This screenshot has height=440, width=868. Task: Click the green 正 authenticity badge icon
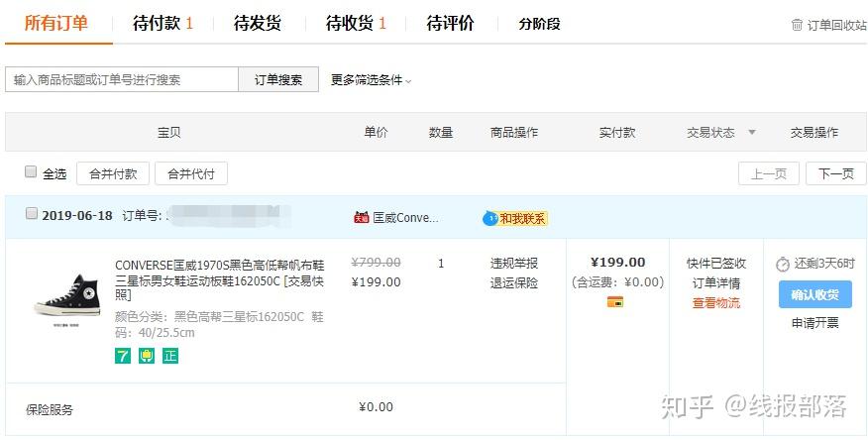(170, 356)
